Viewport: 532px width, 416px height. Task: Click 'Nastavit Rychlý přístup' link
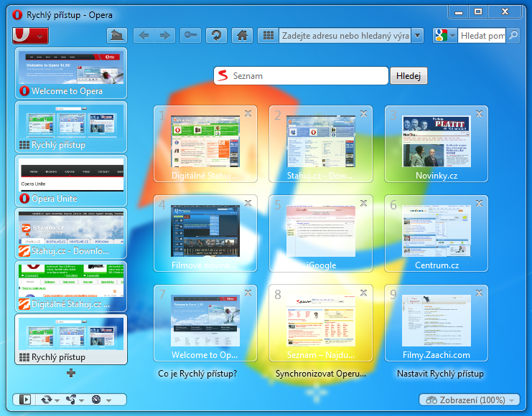(x=440, y=374)
